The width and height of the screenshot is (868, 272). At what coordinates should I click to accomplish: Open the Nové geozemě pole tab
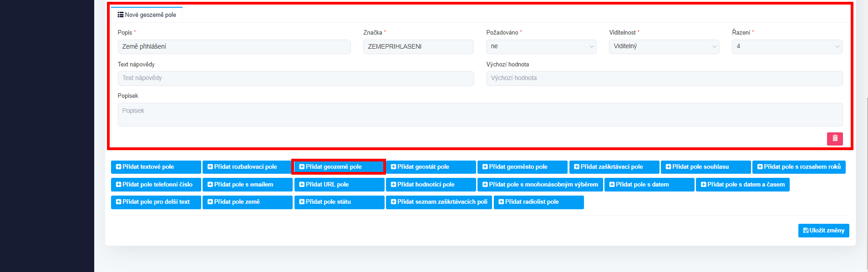[147, 15]
